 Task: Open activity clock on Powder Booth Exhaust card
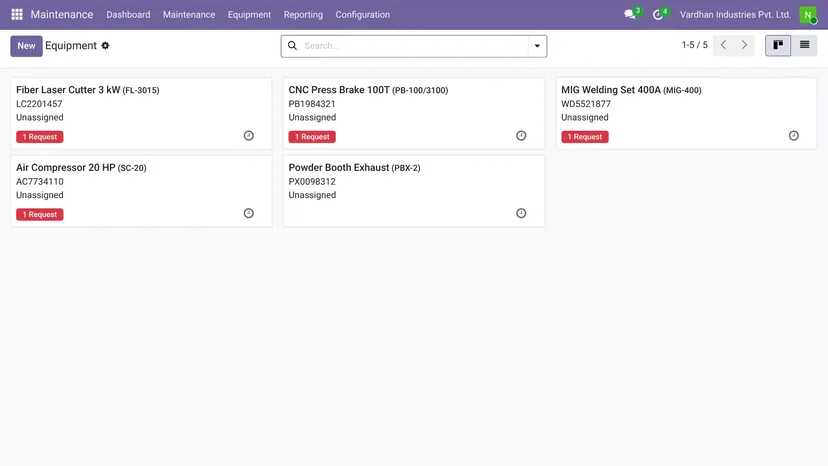(x=521, y=213)
